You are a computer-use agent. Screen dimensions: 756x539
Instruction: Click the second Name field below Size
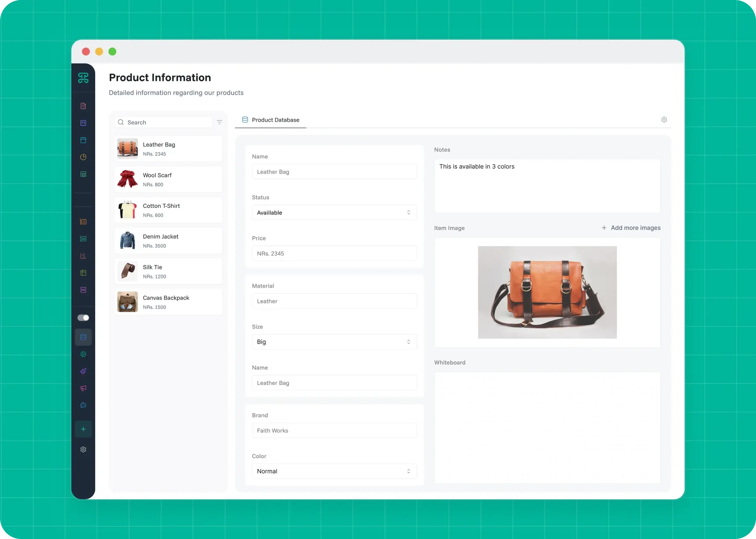point(334,383)
